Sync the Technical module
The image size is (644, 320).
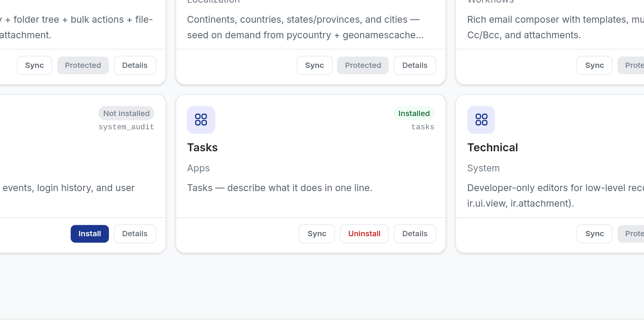[594, 234]
